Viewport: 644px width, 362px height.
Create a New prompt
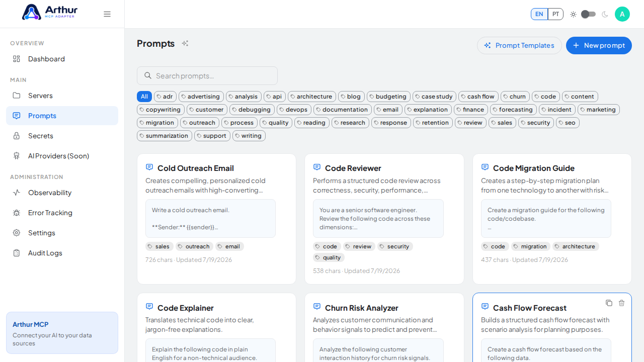[599, 45]
